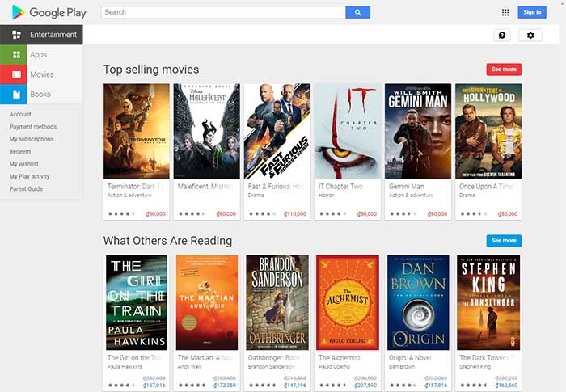The height and width of the screenshot is (392, 566).
Task: Open the Fast & Furious Hobbs & Shaw poster
Action: (x=277, y=131)
